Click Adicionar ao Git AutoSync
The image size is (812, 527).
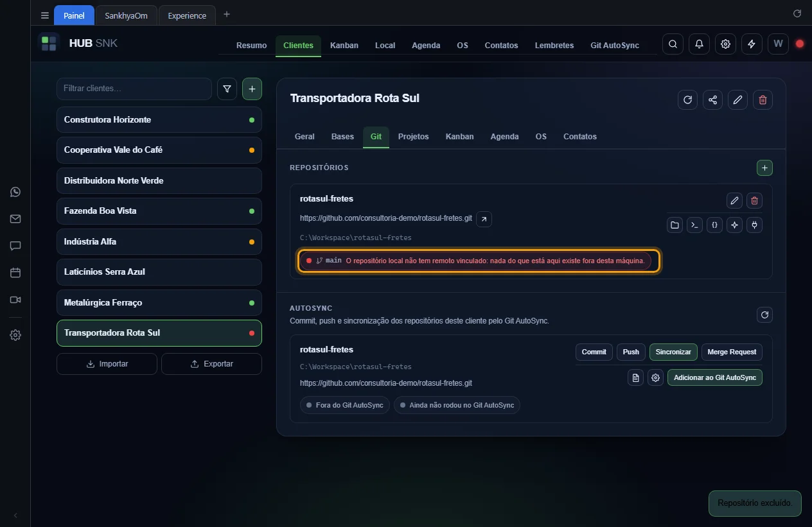(715, 377)
